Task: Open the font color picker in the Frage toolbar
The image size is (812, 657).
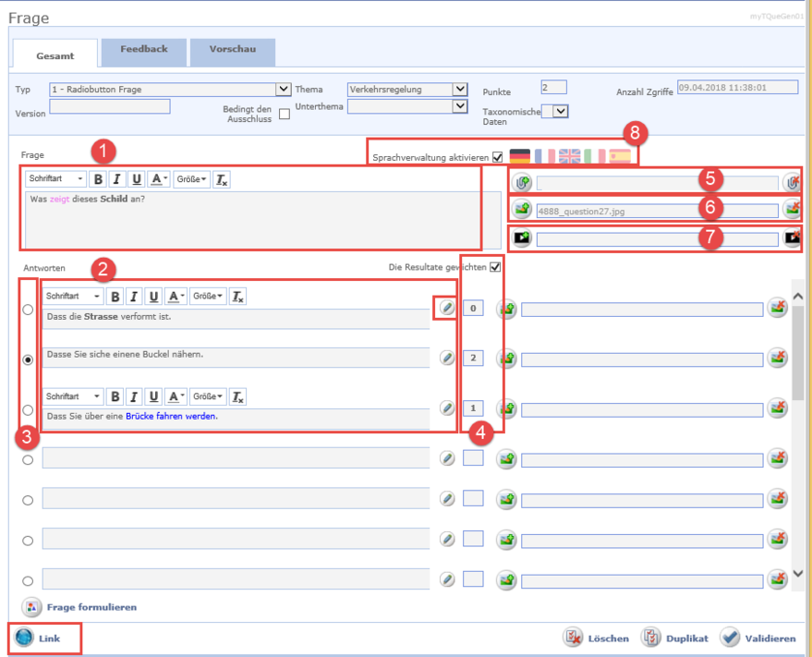Action: [160, 179]
